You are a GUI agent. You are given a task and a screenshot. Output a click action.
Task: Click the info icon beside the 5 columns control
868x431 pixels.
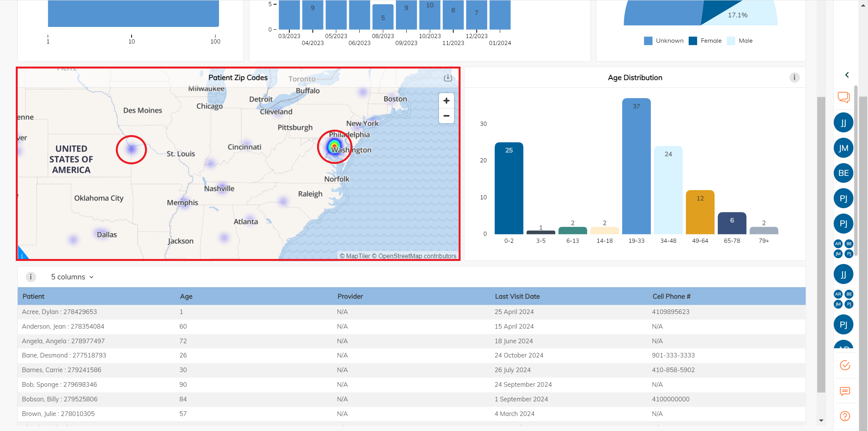(31, 277)
